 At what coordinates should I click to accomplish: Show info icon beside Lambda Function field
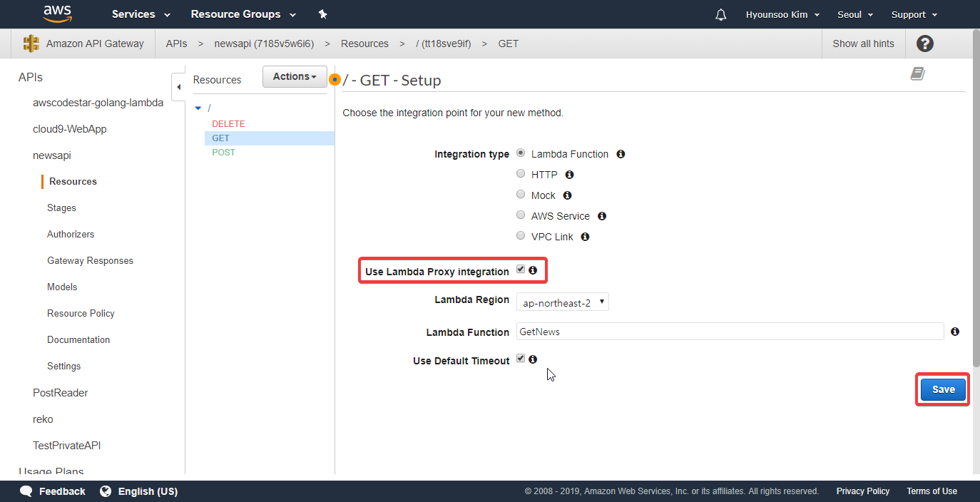click(x=955, y=332)
